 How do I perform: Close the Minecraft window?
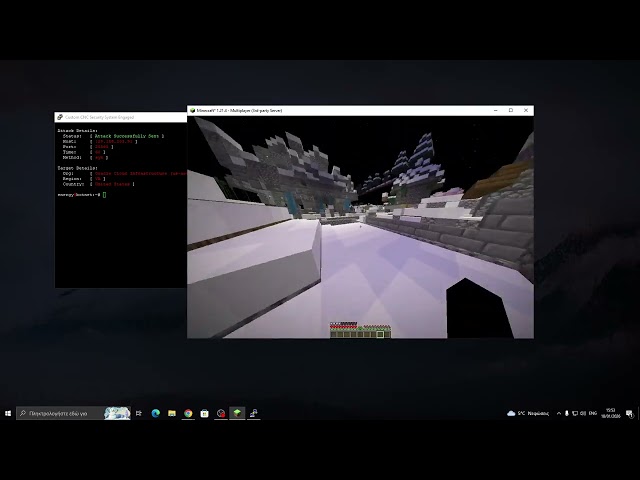pos(526,111)
